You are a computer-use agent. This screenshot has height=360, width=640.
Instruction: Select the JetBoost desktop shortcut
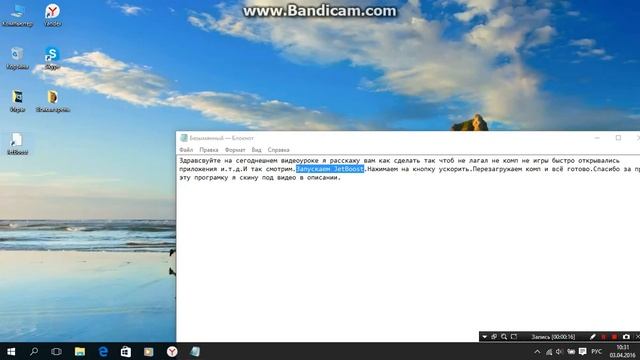17,144
